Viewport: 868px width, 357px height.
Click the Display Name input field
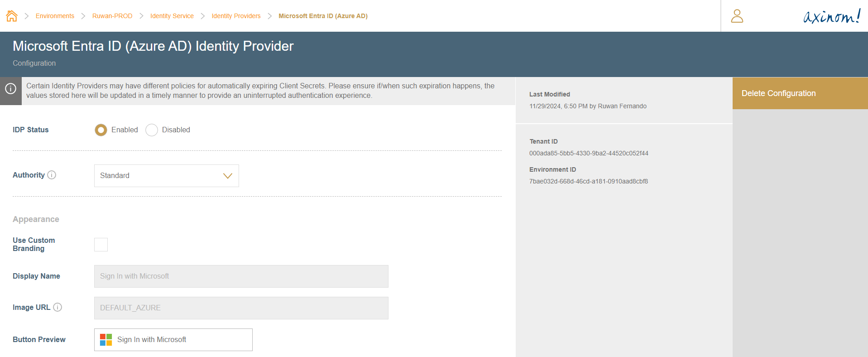tap(241, 276)
